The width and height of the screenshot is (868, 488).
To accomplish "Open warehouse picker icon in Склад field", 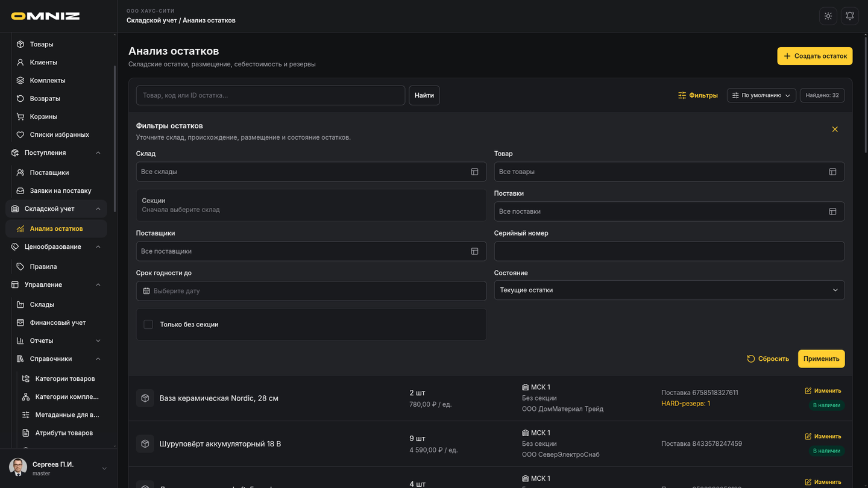I will tap(474, 172).
